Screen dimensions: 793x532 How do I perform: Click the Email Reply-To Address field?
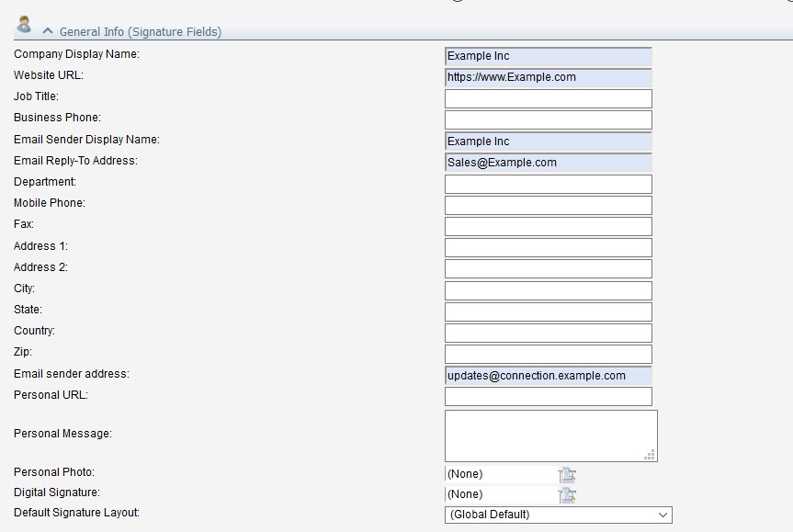549,163
